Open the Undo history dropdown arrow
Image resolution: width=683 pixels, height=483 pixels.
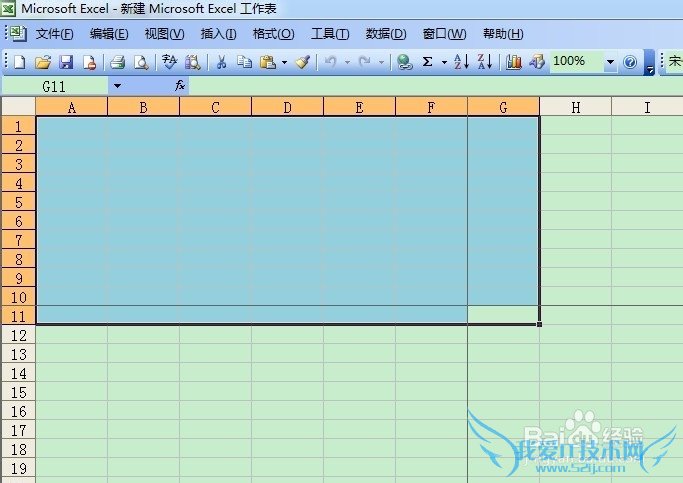tap(347, 63)
